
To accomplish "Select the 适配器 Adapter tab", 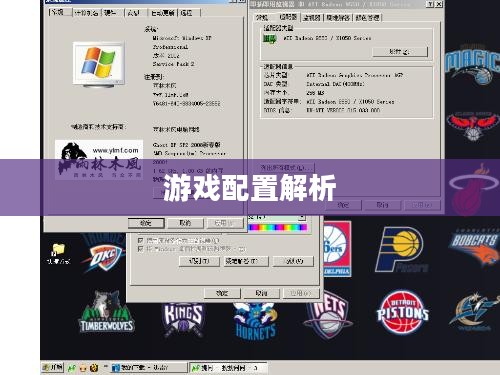I will [288, 17].
